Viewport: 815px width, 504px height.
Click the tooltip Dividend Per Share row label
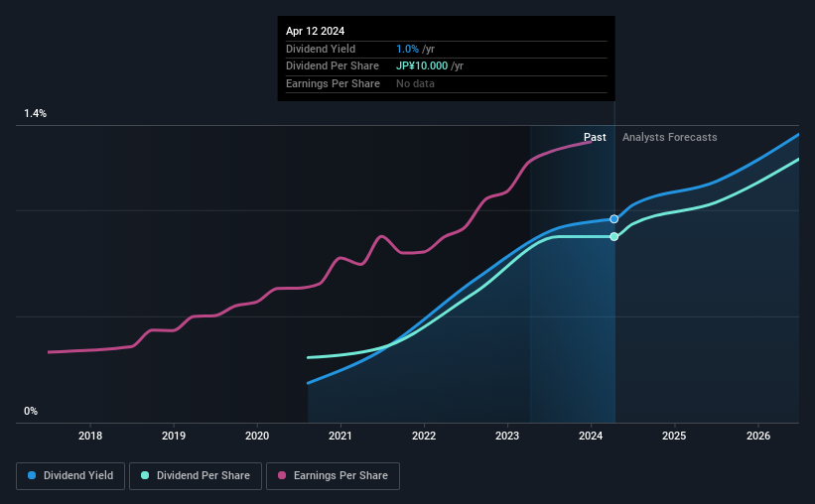tap(333, 66)
